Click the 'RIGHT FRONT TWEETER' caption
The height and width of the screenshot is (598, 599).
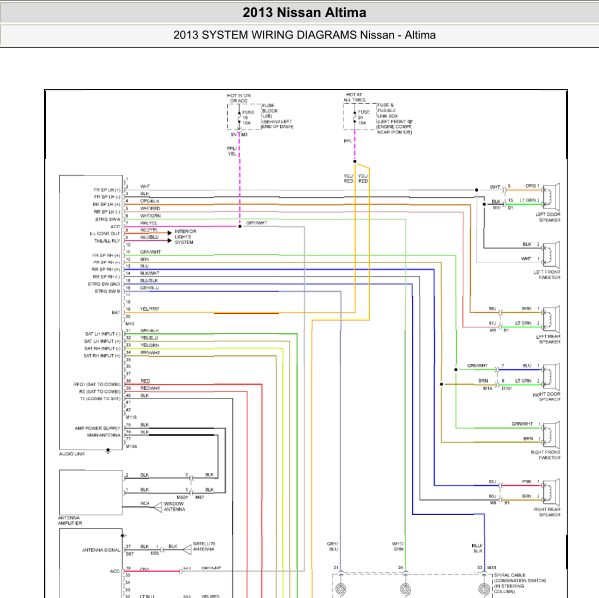pyautogui.click(x=546, y=455)
